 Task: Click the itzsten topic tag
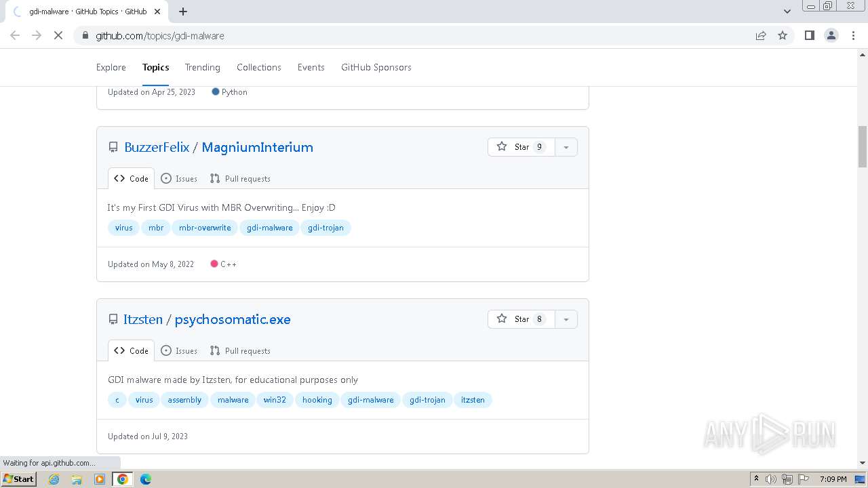pos(473,400)
